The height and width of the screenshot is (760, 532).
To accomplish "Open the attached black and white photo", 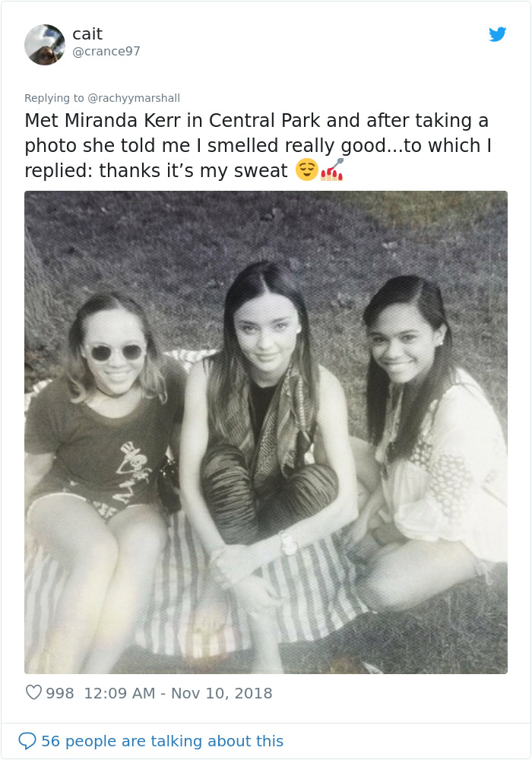I will click(266, 432).
